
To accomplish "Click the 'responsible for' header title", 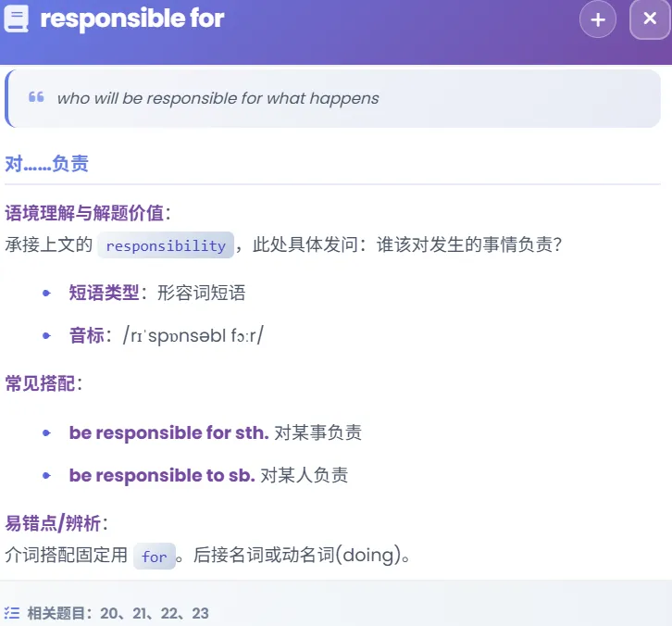I will [x=132, y=19].
